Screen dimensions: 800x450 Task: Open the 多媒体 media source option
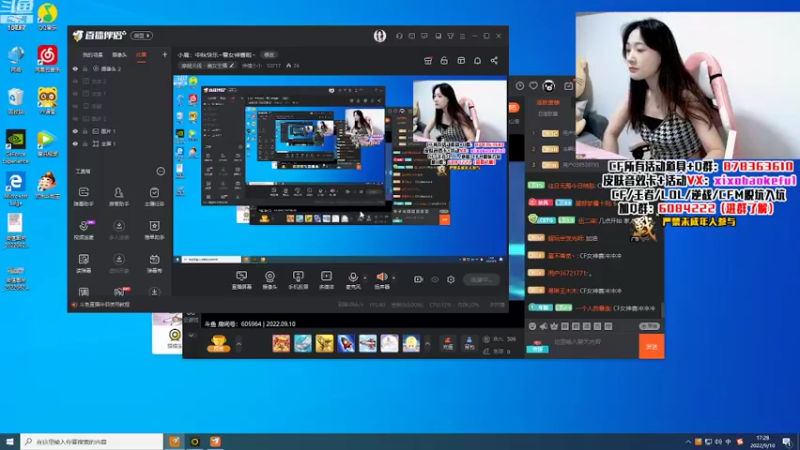pyautogui.click(x=326, y=280)
